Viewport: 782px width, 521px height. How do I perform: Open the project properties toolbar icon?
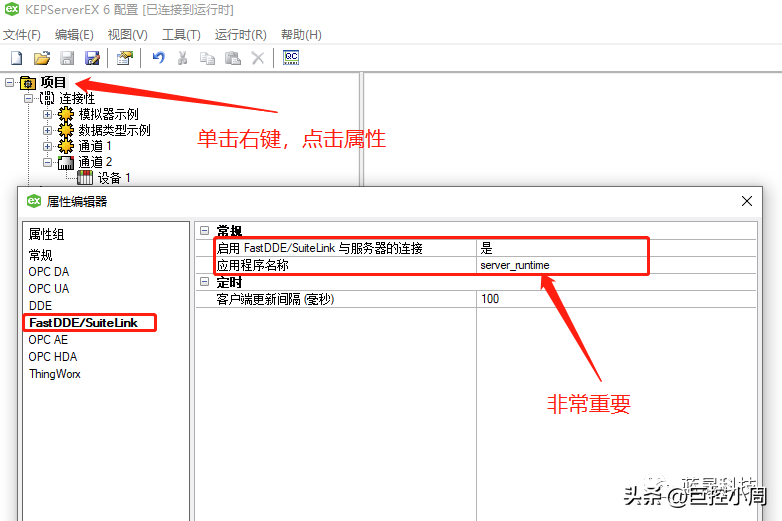point(124,58)
